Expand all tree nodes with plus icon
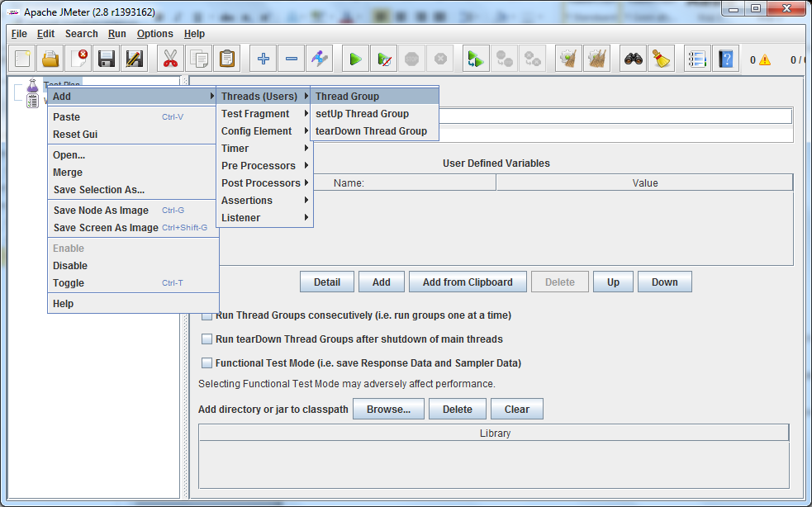Viewport: 812px width, 507px height. coord(263,59)
